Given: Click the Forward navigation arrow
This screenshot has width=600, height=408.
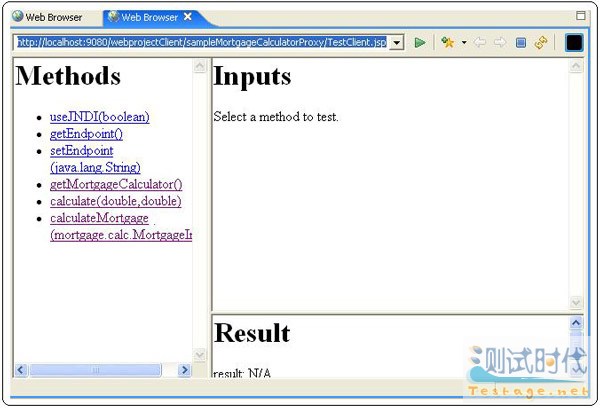Looking at the screenshot, I should click(500, 43).
